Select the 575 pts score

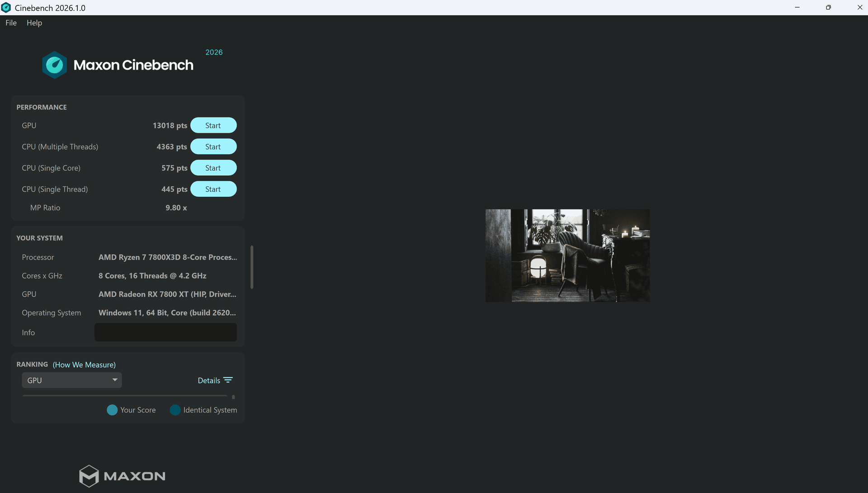click(x=175, y=168)
